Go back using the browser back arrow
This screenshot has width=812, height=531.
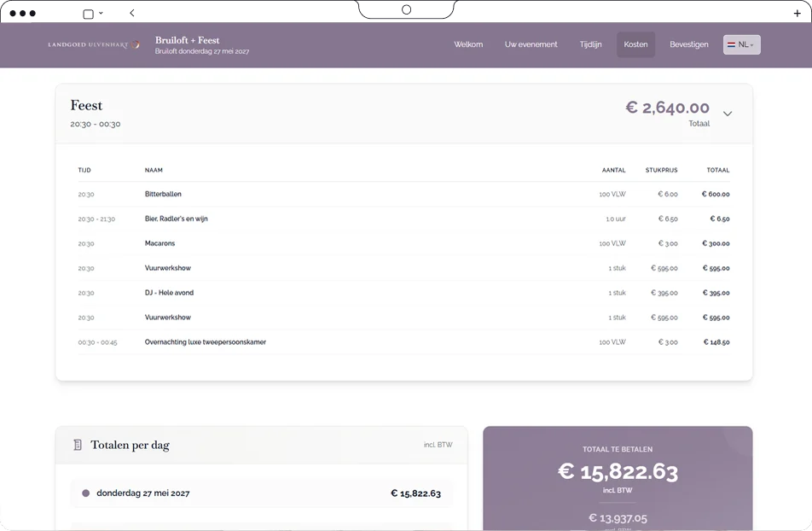click(x=132, y=13)
